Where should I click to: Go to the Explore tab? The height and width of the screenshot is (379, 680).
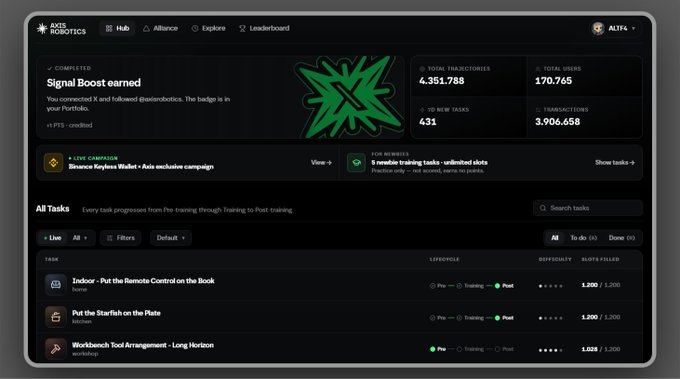(x=209, y=28)
